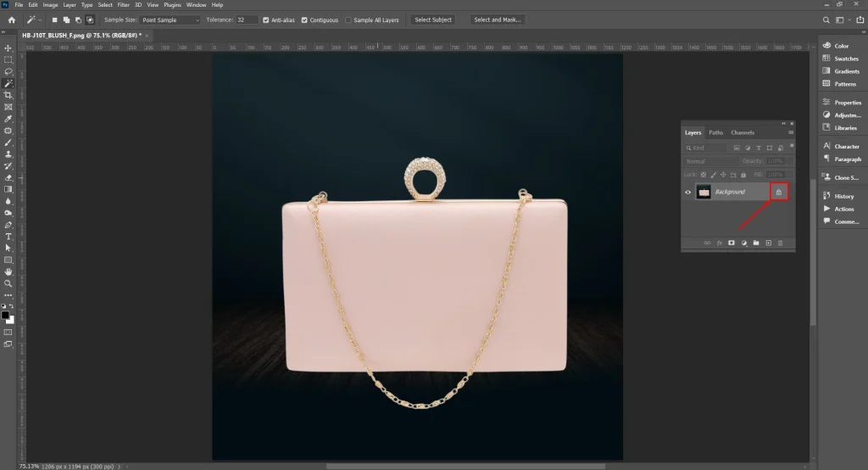Open the File menu

pos(19,5)
